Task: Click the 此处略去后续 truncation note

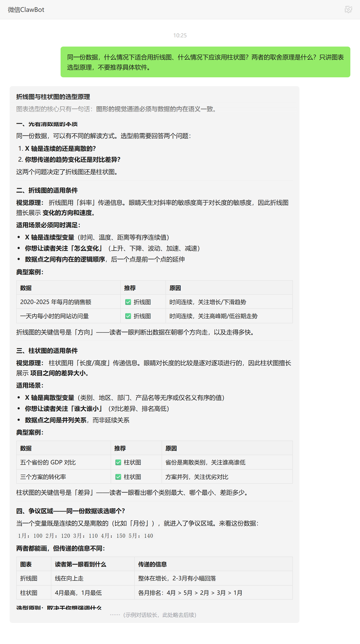Action: point(153,615)
